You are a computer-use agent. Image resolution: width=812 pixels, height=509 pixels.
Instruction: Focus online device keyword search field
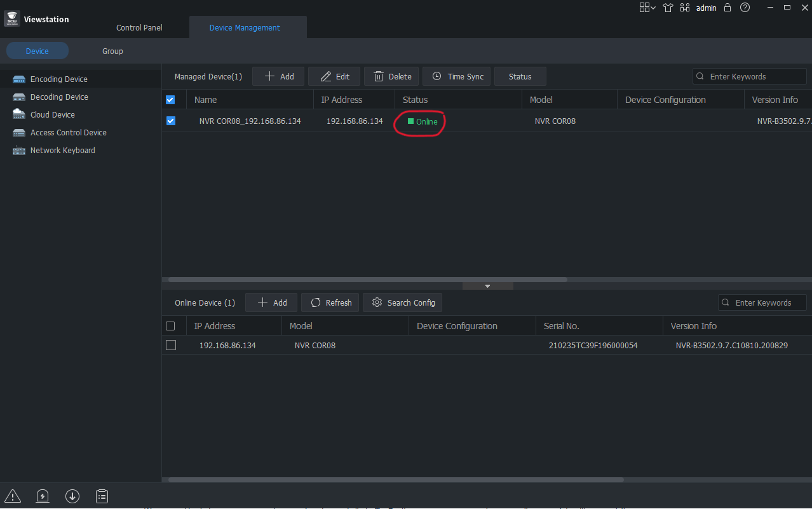pos(762,302)
